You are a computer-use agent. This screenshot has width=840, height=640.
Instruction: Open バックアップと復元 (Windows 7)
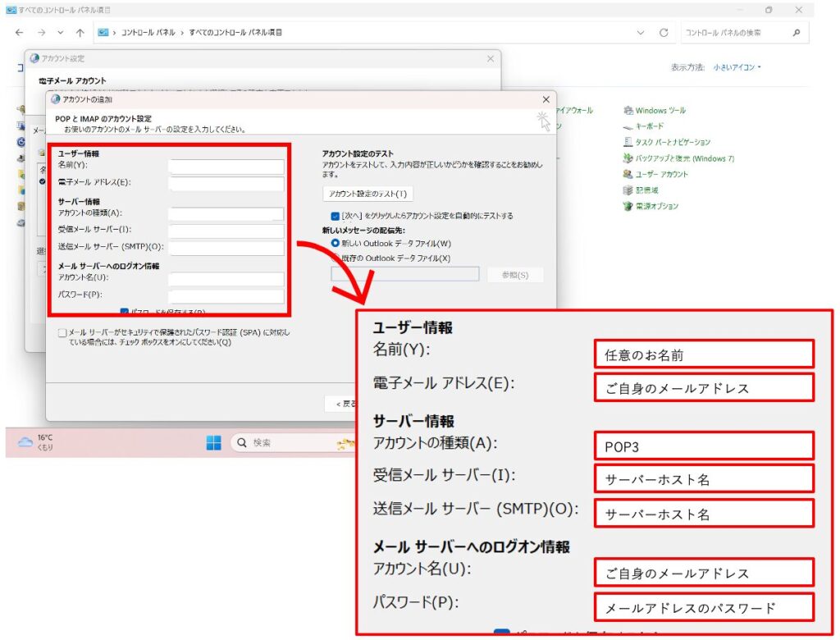pyautogui.click(x=628, y=158)
